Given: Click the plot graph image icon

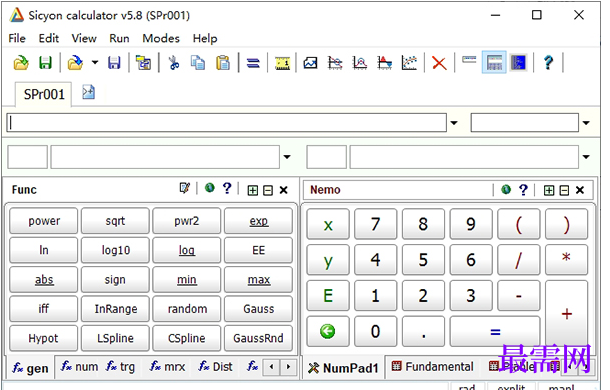Looking at the screenshot, I should pos(310,63).
